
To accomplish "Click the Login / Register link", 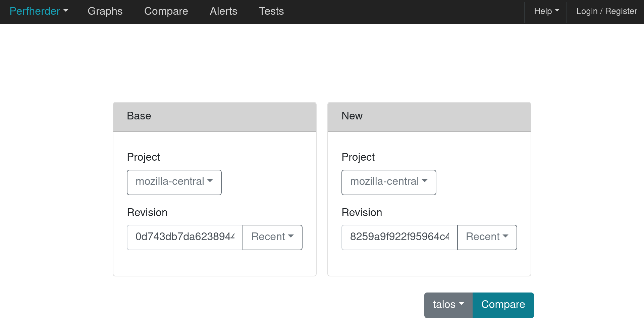I will [x=606, y=11].
